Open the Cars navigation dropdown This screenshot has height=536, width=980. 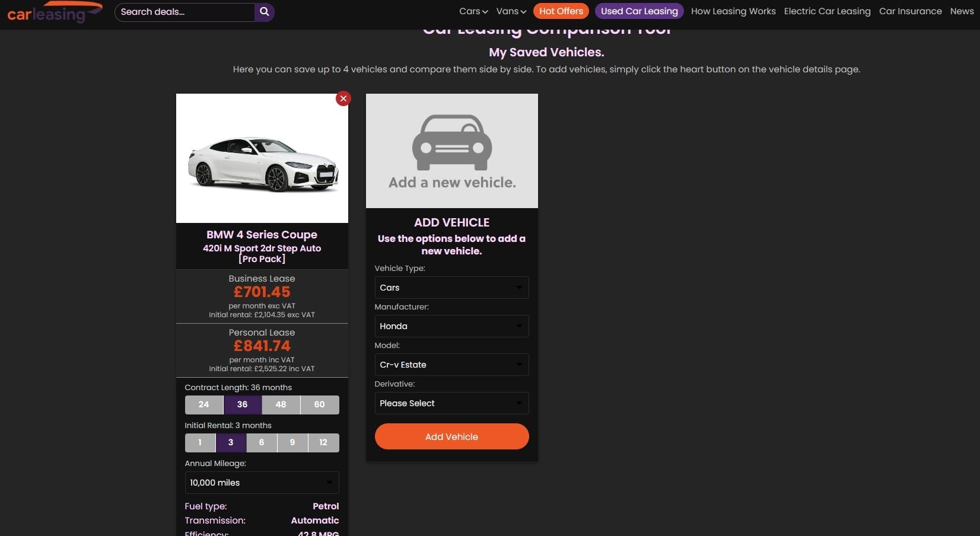[x=472, y=11]
